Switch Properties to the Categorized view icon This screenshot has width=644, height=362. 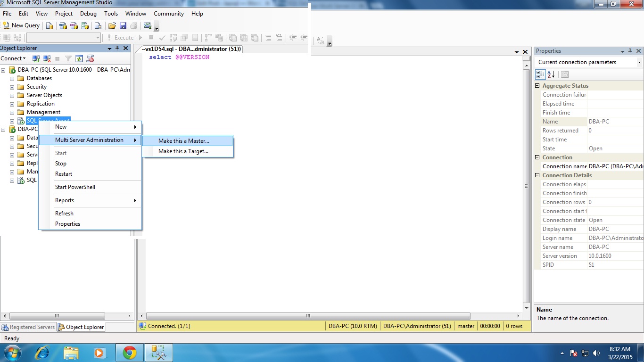[x=540, y=74]
